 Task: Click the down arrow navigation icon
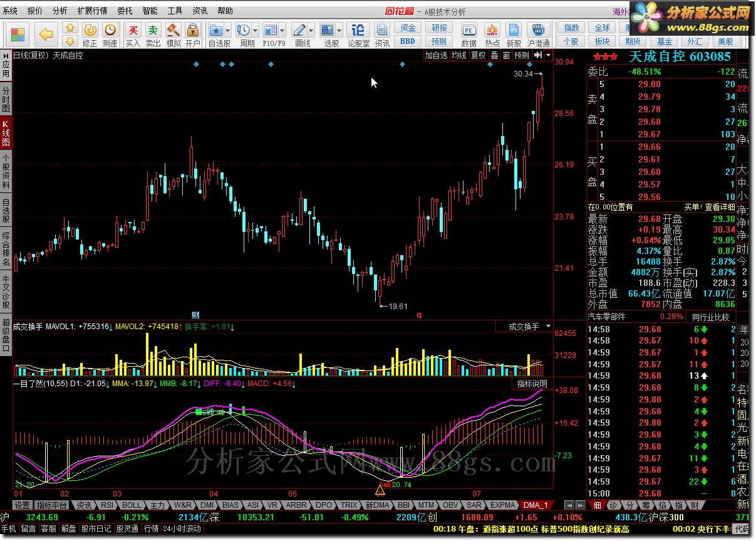[x=71, y=41]
